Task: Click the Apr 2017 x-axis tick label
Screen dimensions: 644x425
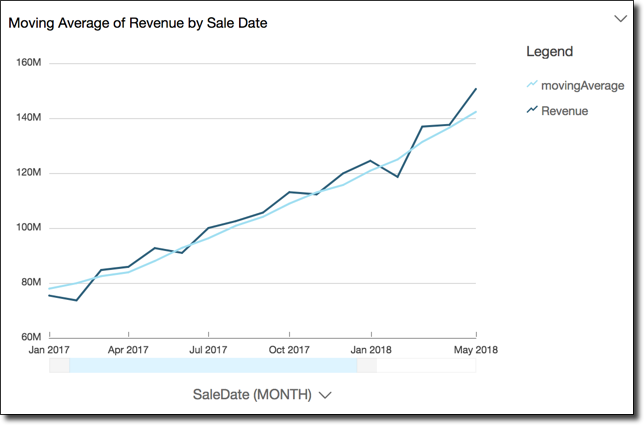Action: 128,350
